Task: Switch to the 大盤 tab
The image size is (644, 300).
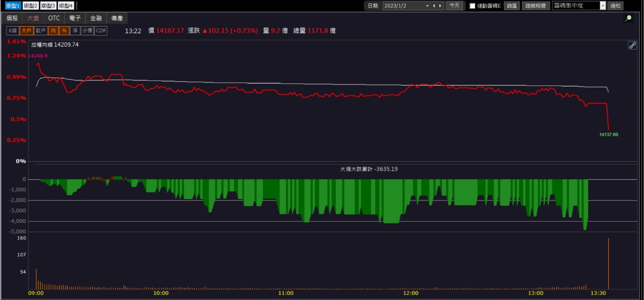Action: pos(33,18)
